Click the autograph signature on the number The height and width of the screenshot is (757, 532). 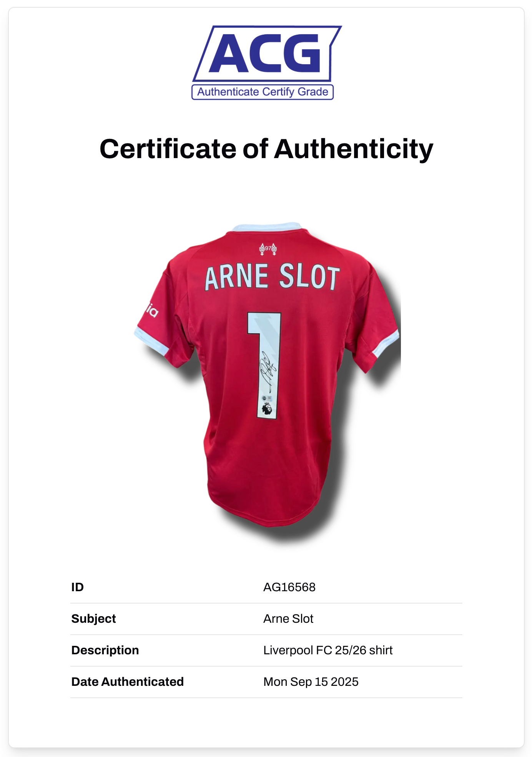268,368
